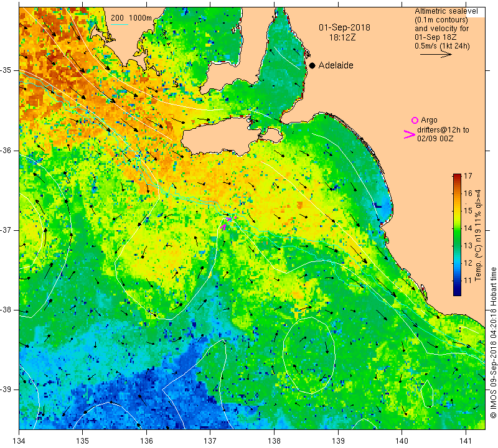Viewport: 498px width, 448px height.
Task: Click the IMOS copyright timestamp text
Action: click(x=493, y=343)
